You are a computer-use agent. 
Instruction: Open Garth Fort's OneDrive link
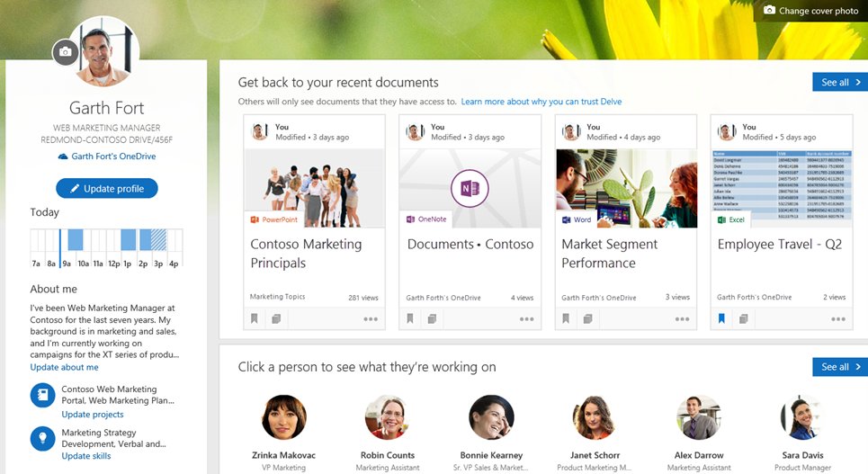[x=107, y=157]
